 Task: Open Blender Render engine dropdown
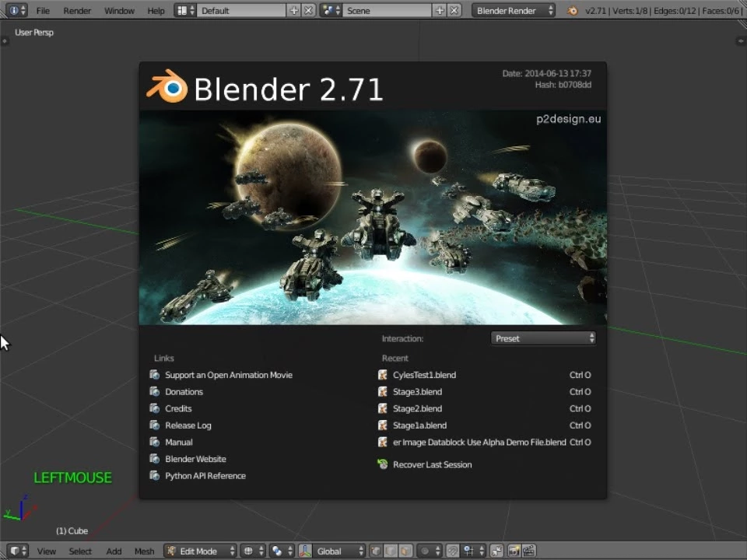click(x=514, y=10)
